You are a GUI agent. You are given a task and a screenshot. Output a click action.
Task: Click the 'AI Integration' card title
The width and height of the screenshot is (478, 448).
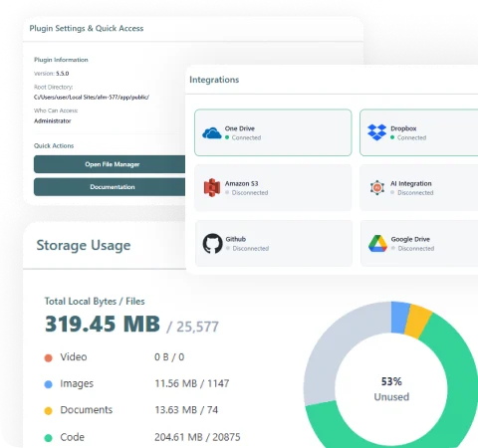point(411,183)
